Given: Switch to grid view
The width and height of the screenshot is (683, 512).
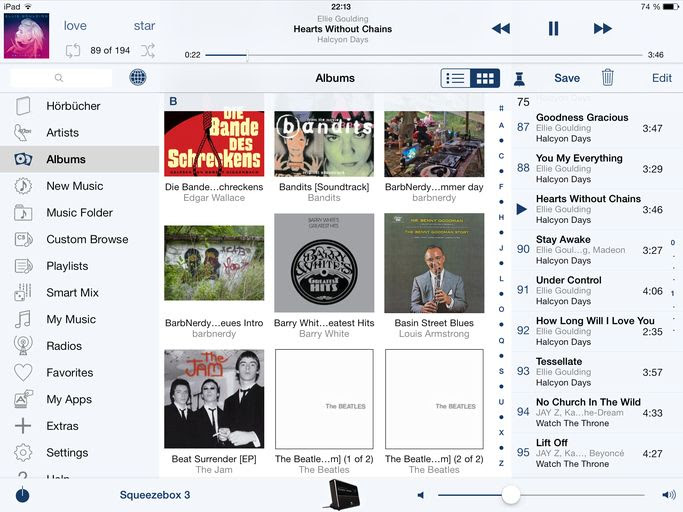Looking at the screenshot, I should [x=485, y=78].
